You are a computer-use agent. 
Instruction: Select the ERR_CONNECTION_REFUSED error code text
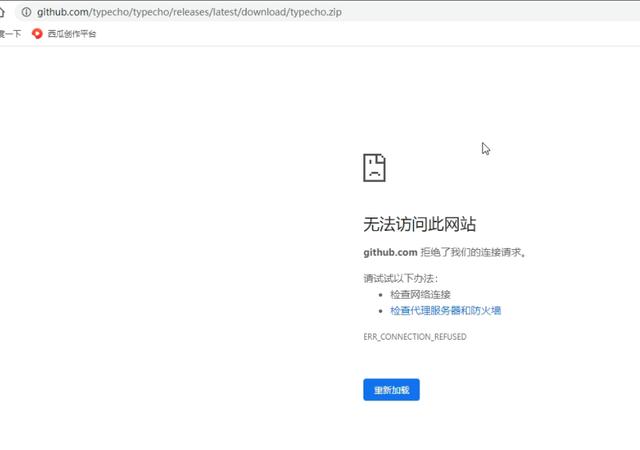click(x=415, y=336)
